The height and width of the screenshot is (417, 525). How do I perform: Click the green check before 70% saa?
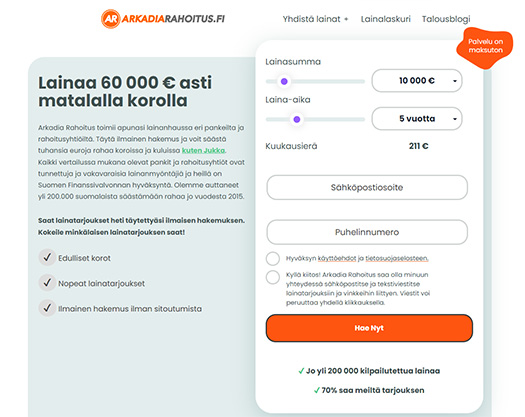click(316, 390)
